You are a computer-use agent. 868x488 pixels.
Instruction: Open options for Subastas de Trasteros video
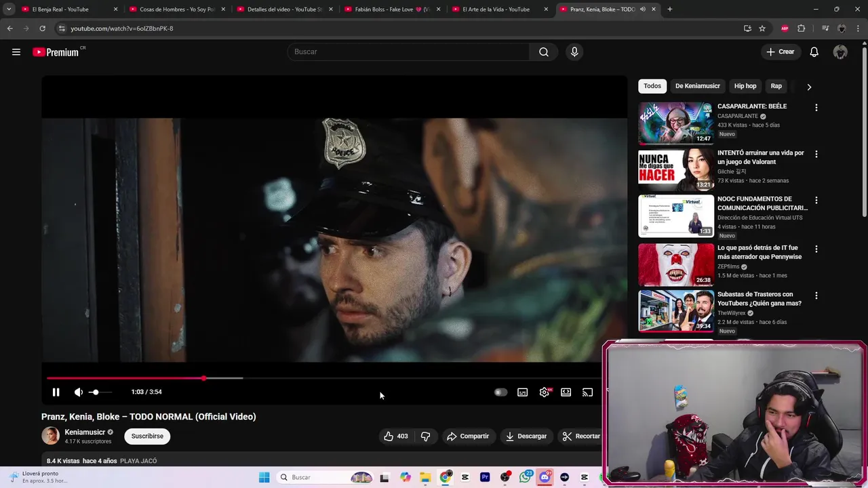pos(816,296)
